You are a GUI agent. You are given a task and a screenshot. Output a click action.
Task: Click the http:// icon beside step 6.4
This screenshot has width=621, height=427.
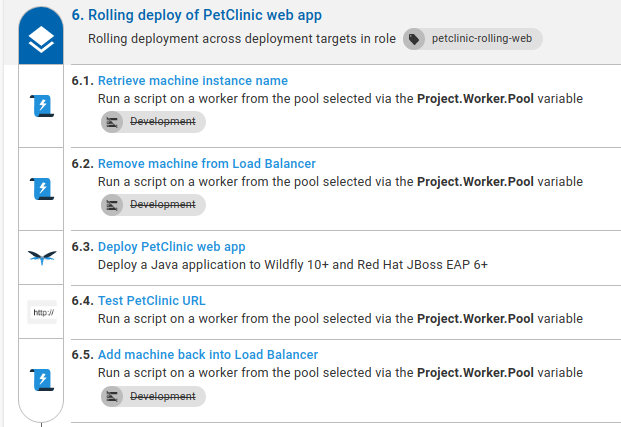click(42, 312)
